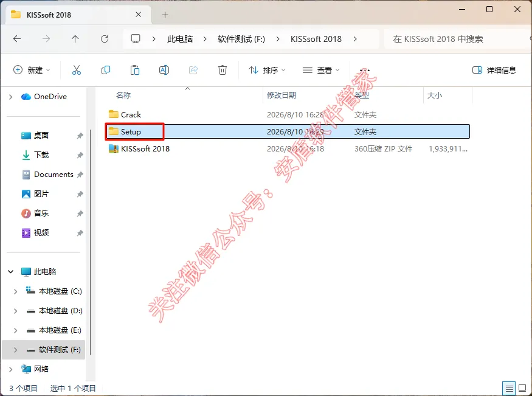This screenshot has width=532, height=396.
Task: Click the Delete trash can icon
Action: pyautogui.click(x=223, y=70)
